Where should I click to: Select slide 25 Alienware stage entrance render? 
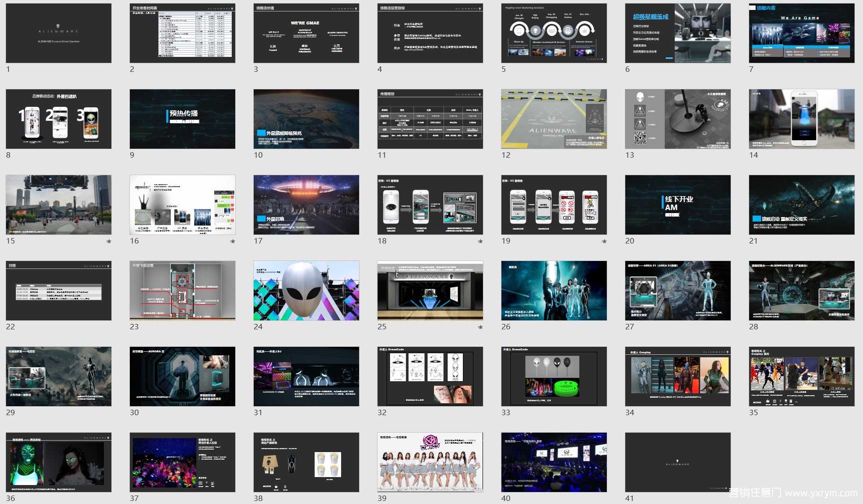tap(430, 290)
